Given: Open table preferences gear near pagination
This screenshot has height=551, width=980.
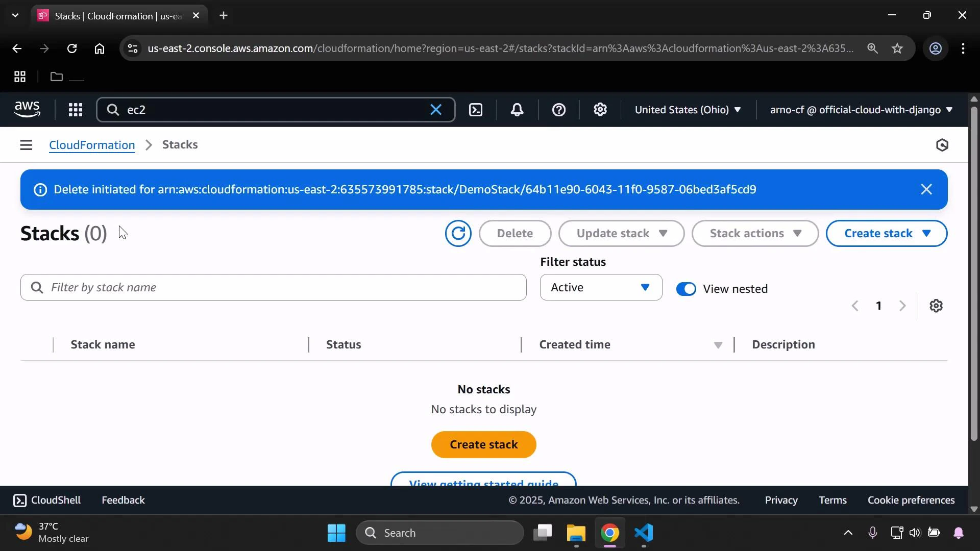Looking at the screenshot, I should coord(937,306).
